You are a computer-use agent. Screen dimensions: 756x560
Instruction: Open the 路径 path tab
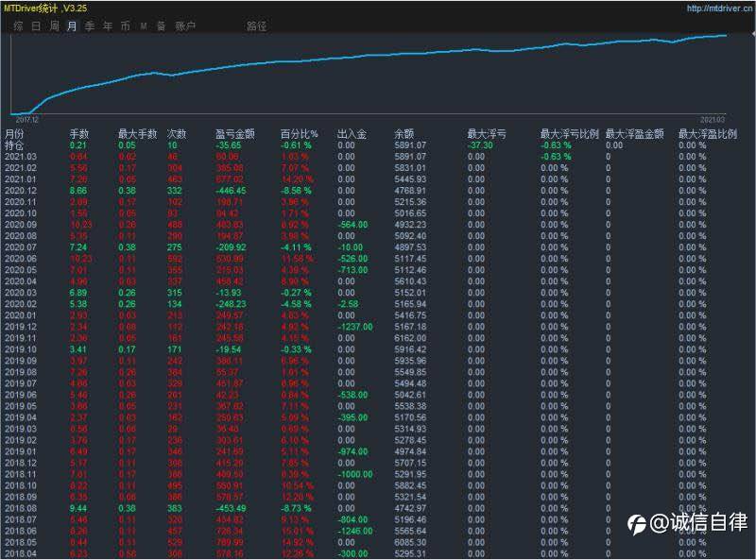coord(256,26)
